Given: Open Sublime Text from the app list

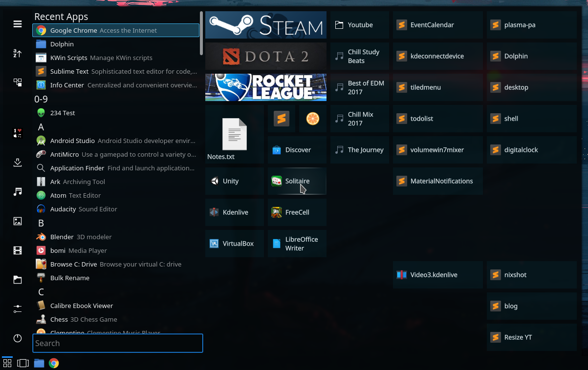Looking at the screenshot, I should click(116, 71).
